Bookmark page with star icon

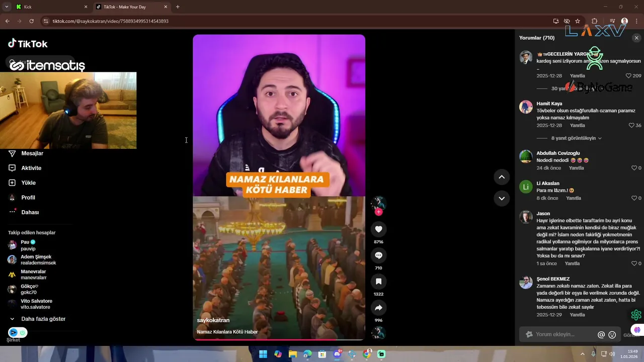coord(578,21)
